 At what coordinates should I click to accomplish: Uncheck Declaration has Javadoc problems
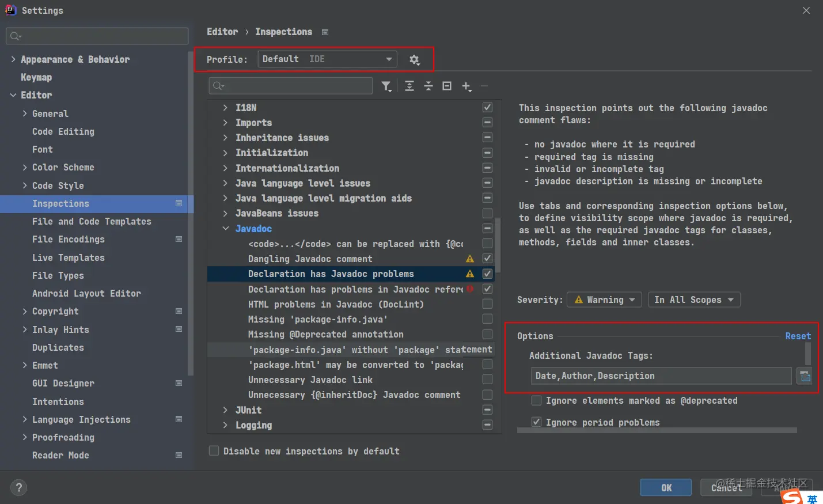tap(487, 273)
